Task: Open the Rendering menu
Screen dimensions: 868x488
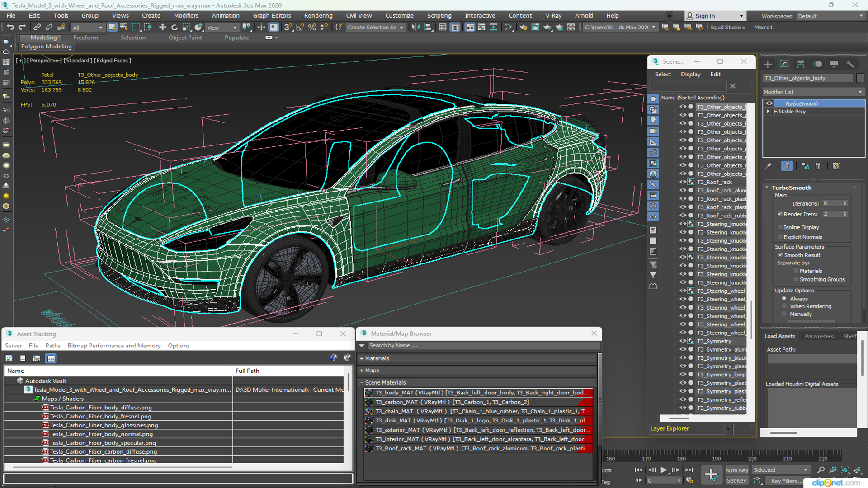Action: (318, 15)
